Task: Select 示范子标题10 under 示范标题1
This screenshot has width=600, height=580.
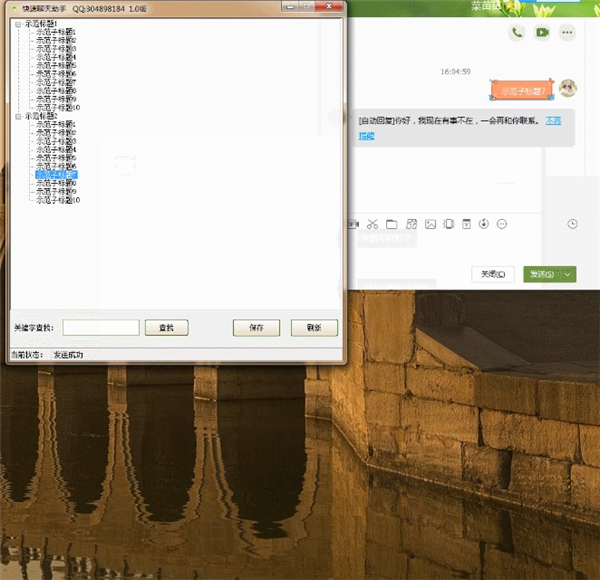Action: [58, 107]
